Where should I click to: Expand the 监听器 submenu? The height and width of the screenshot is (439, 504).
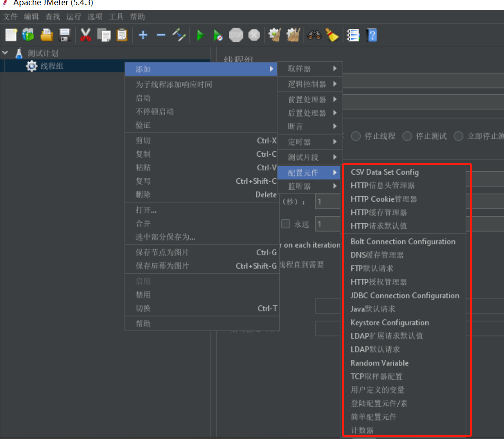[x=309, y=186]
